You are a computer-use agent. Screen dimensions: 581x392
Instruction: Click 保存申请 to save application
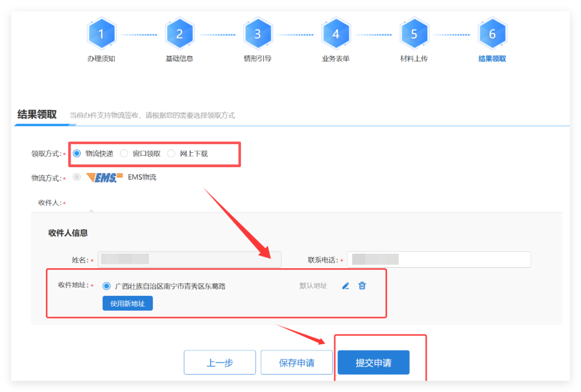pos(296,362)
